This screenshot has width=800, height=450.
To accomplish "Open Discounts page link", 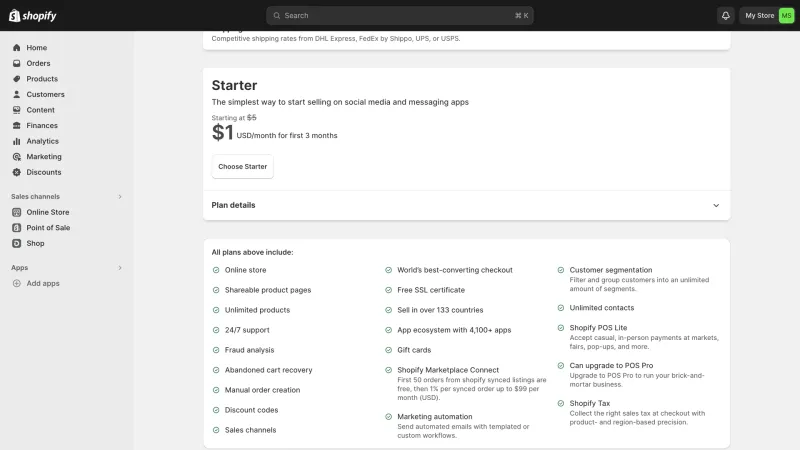I will (44, 172).
